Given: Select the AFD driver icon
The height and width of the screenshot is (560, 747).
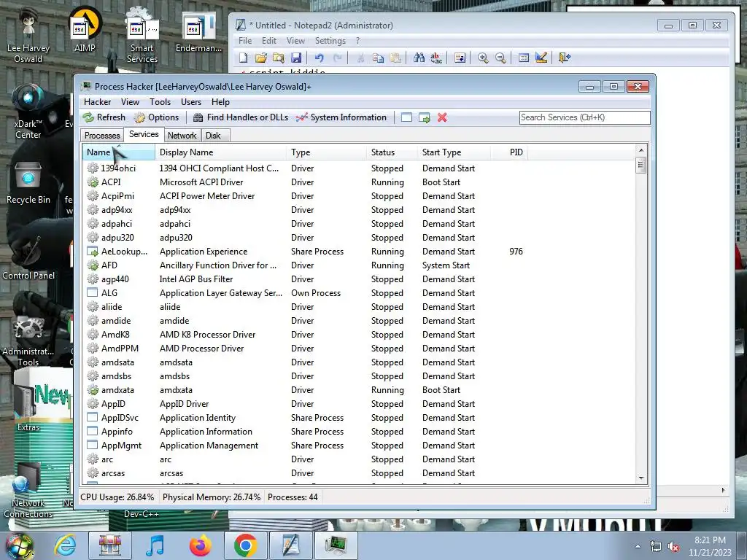Looking at the screenshot, I should click(x=93, y=265).
